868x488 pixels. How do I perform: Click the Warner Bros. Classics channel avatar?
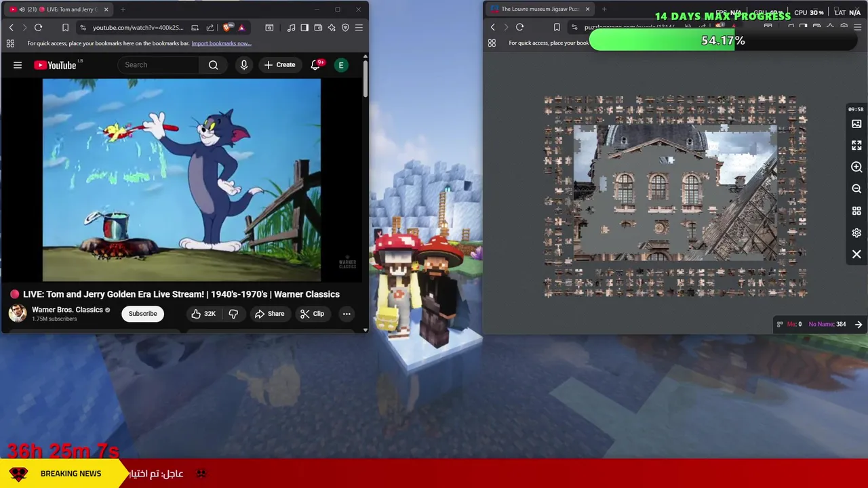click(x=18, y=313)
